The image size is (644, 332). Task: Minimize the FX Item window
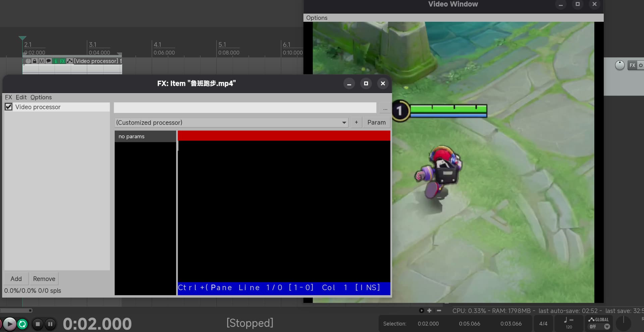[x=349, y=83]
